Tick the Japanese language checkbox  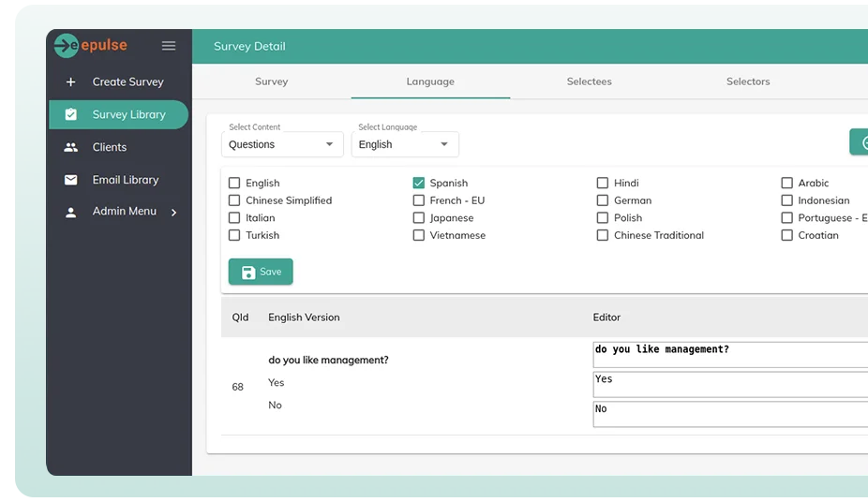[419, 218]
